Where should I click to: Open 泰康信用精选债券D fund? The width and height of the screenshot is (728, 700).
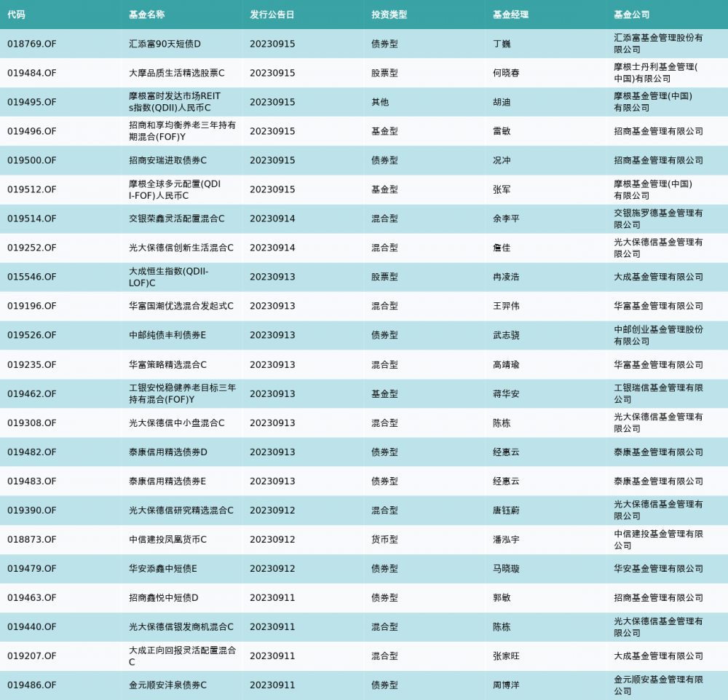point(168,452)
